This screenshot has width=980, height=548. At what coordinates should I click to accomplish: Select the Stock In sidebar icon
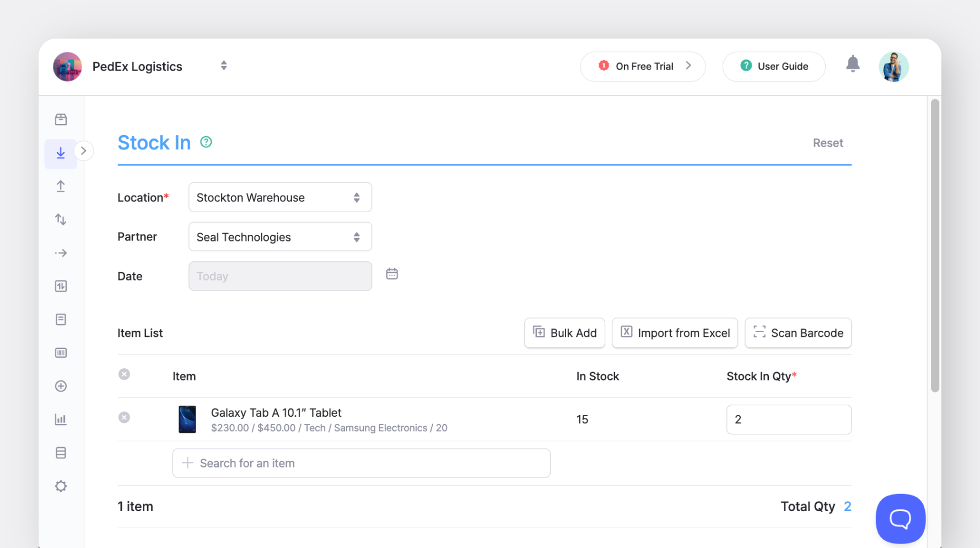tap(61, 153)
